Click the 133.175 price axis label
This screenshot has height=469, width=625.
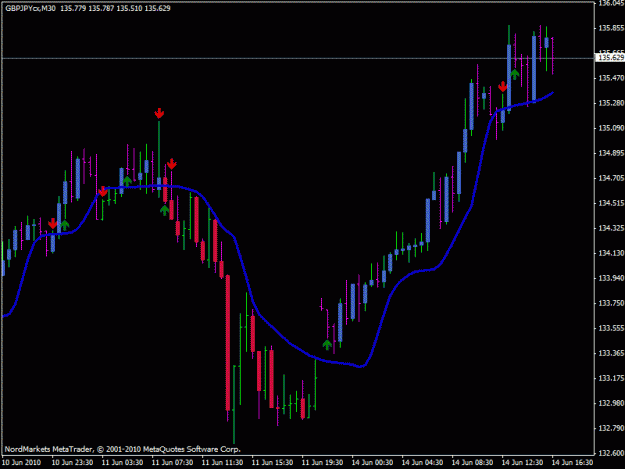(x=611, y=378)
